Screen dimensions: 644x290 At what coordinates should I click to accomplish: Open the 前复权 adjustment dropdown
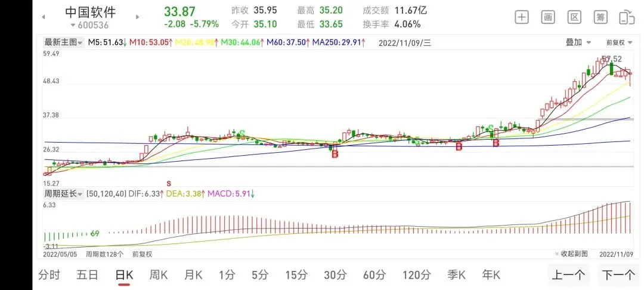pos(618,42)
